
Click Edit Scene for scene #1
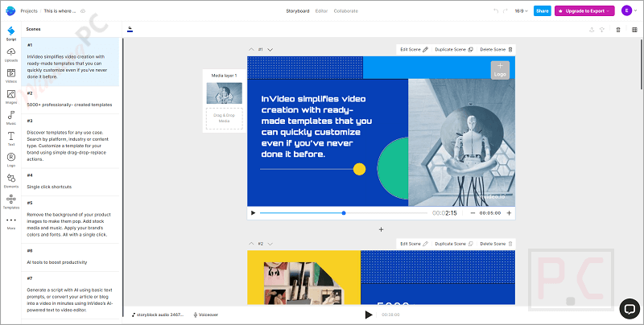pos(414,50)
